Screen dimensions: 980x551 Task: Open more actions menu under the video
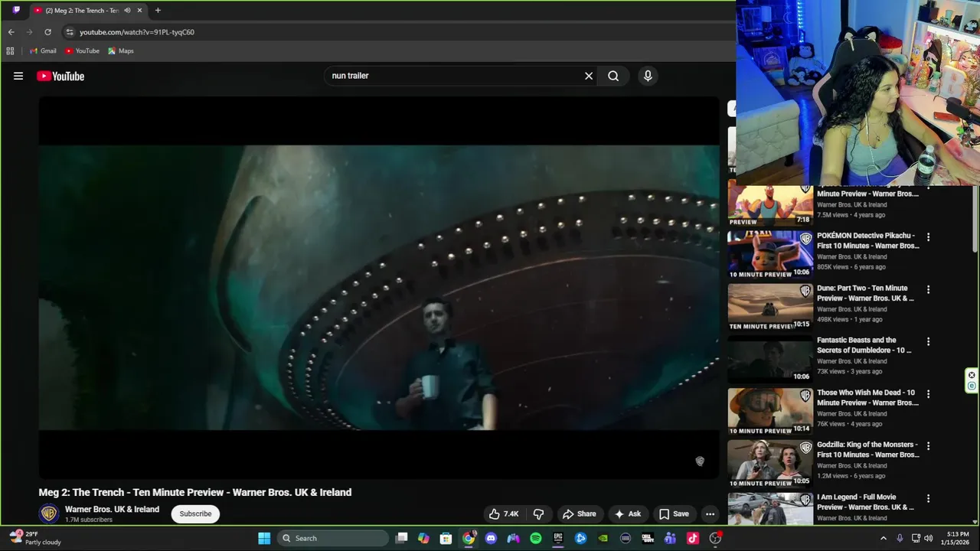710,514
